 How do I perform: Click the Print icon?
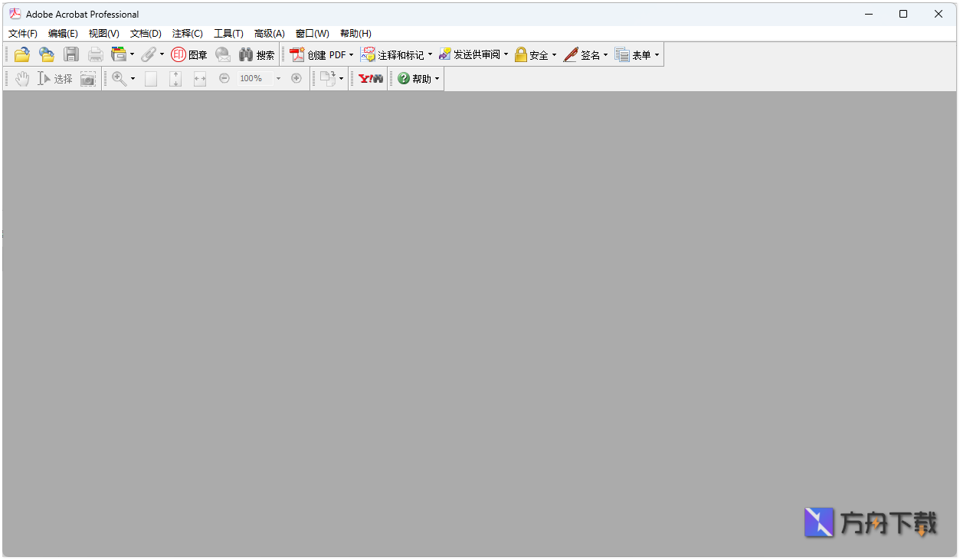coord(95,54)
